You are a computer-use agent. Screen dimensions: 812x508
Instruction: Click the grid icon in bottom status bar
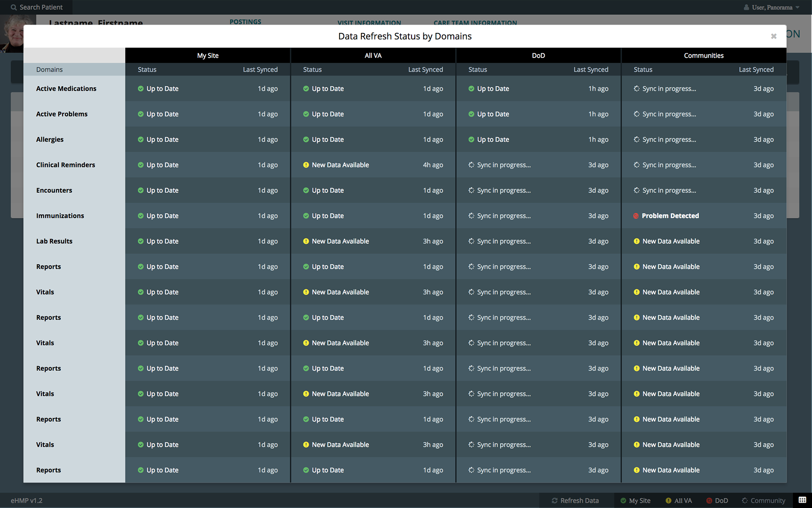(802, 500)
